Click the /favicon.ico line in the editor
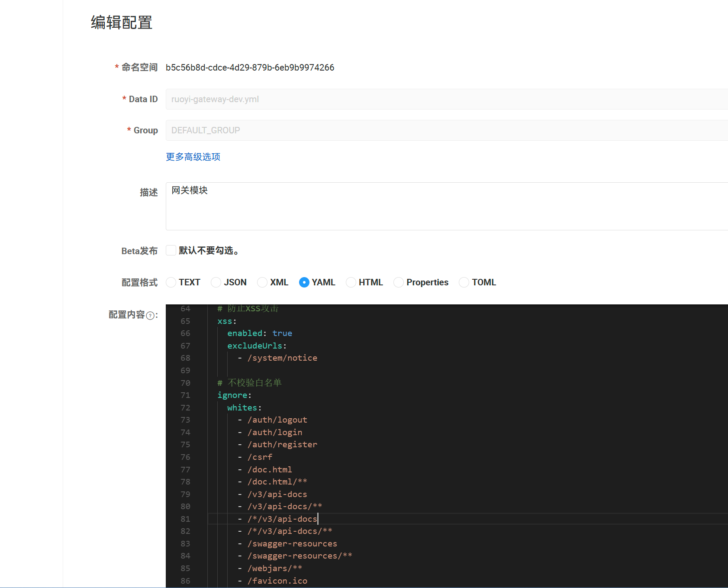 [x=277, y=581]
